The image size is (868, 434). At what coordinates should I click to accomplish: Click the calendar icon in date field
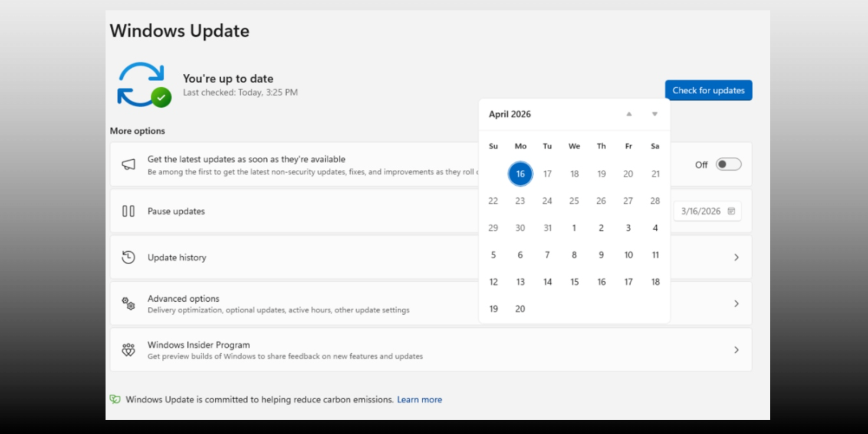pos(731,211)
